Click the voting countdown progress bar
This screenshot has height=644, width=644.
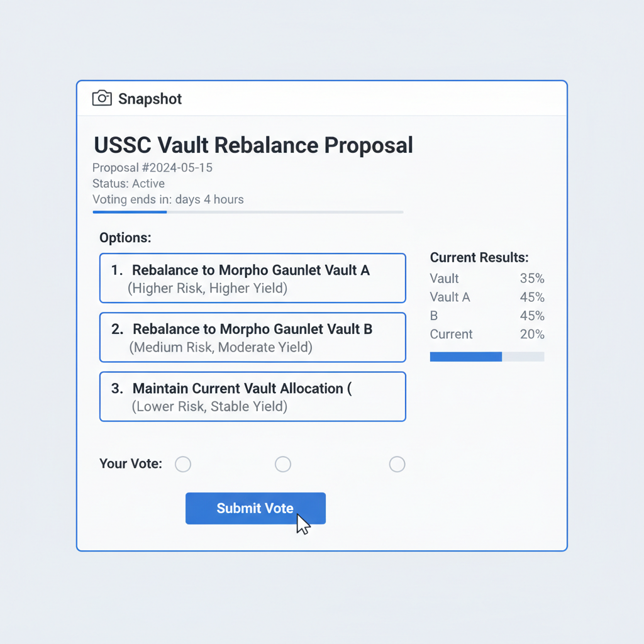248,212
